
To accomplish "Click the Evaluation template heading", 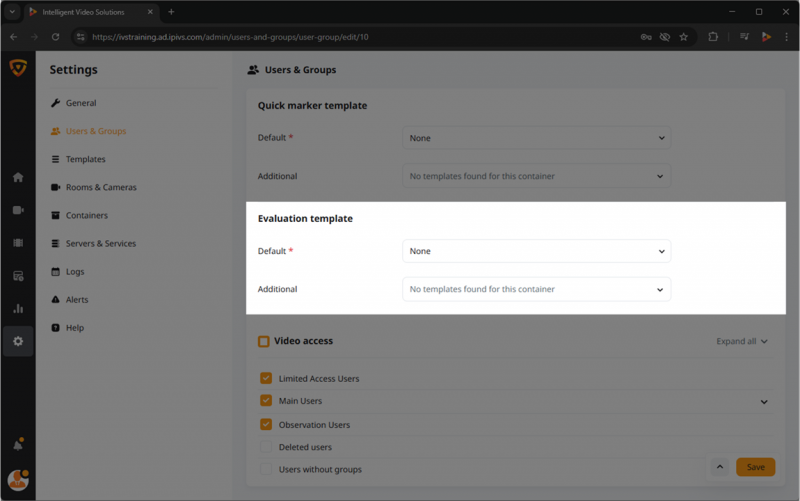I will tap(305, 218).
